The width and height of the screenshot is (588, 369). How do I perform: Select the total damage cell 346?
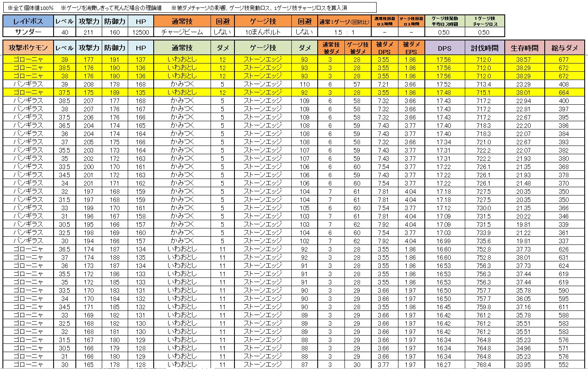(565, 216)
